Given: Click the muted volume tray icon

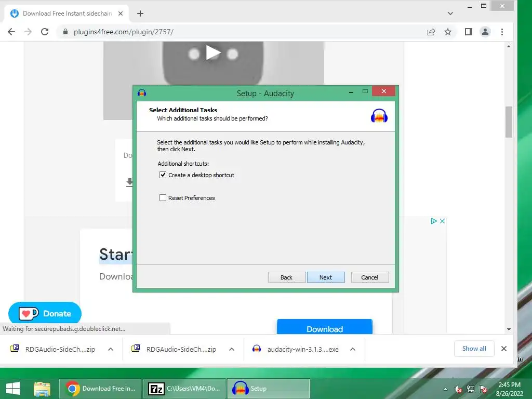Looking at the screenshot, I should point(458,389).
